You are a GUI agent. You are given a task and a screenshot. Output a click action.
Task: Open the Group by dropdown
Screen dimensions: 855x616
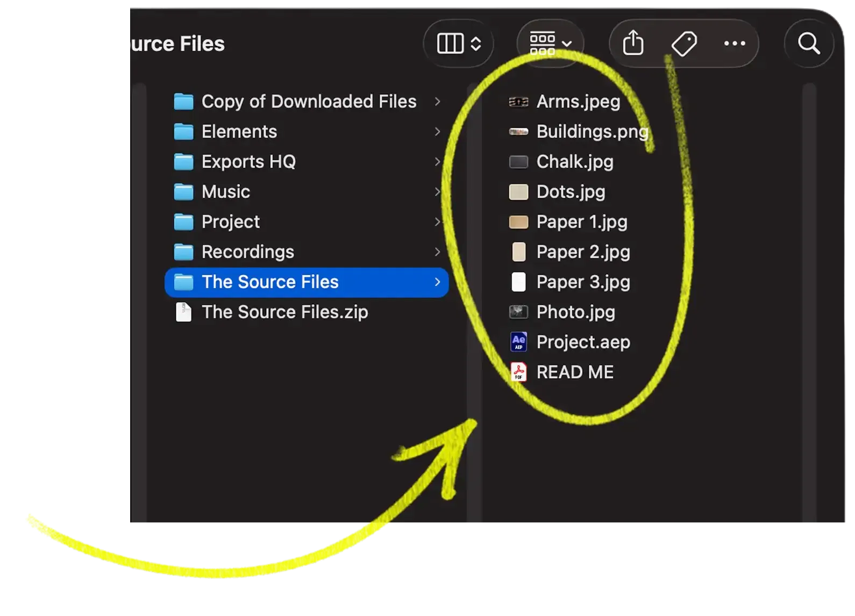tap(550, 43)
